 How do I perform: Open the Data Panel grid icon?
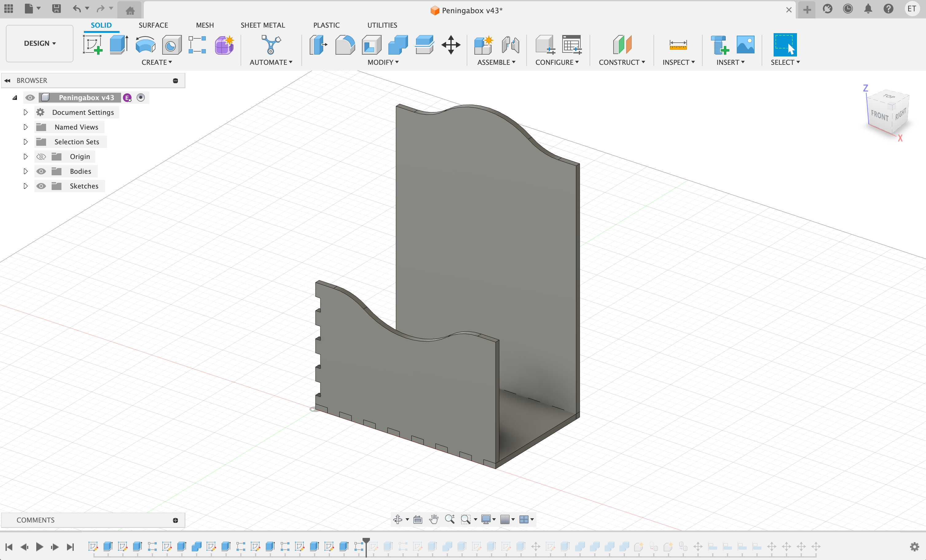click(x=9, y=9)
